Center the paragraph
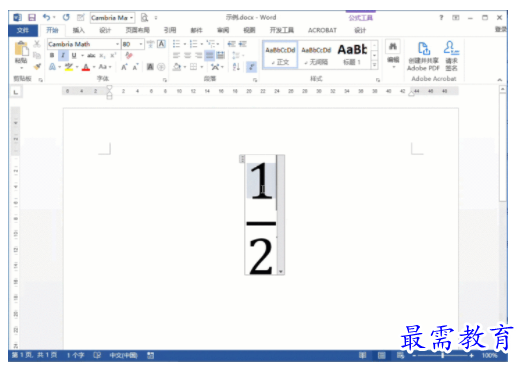Screen dimensions: 522x369 pyautogui.click(x=187, y=55)
